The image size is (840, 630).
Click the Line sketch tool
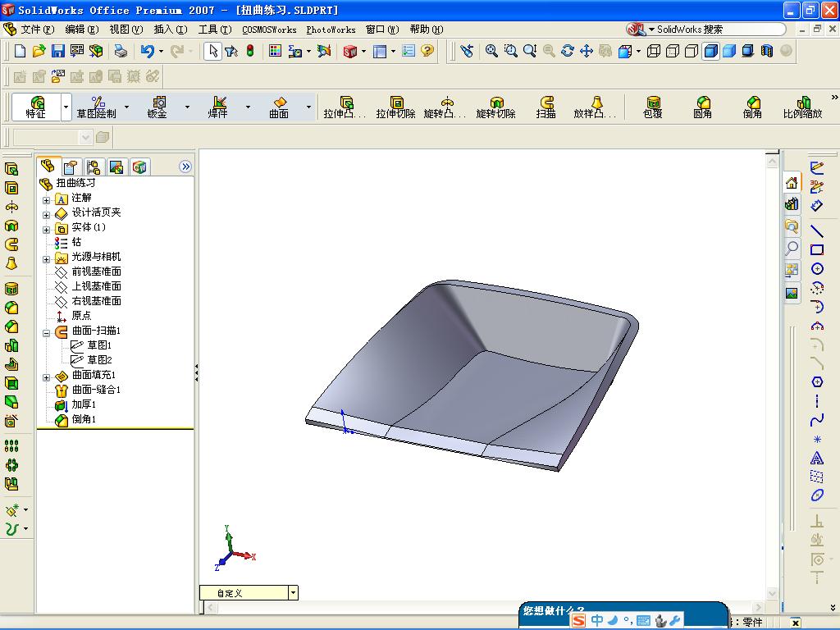[816, 231]
